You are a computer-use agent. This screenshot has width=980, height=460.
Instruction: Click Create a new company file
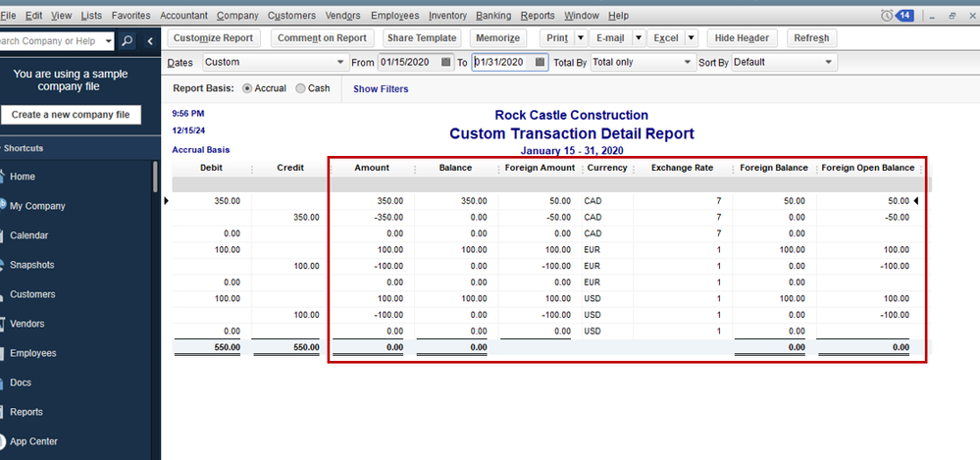71,115
